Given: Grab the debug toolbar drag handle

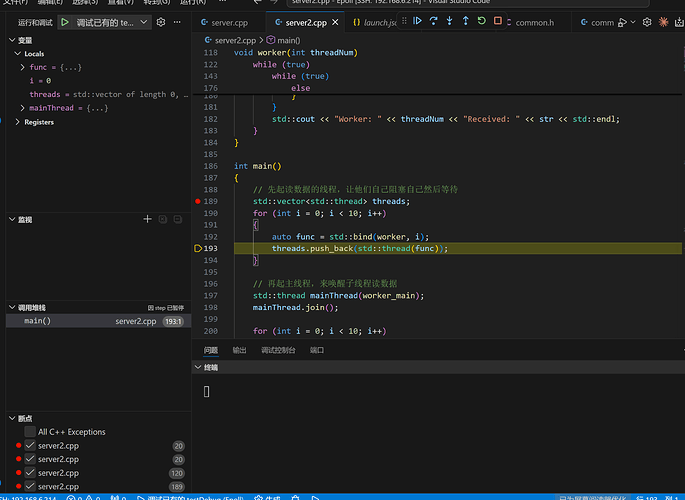Looking at the screenshot, I should [404, 21].
